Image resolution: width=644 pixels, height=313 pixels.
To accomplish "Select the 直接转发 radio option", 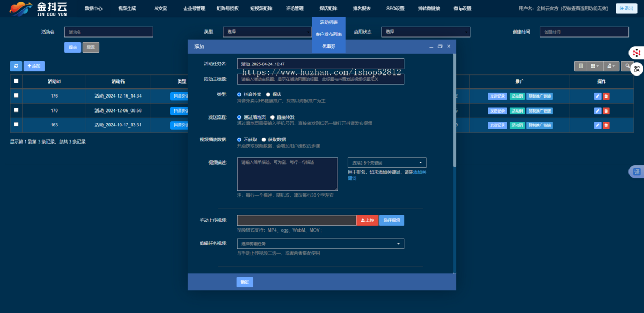I will coord(273,117).
